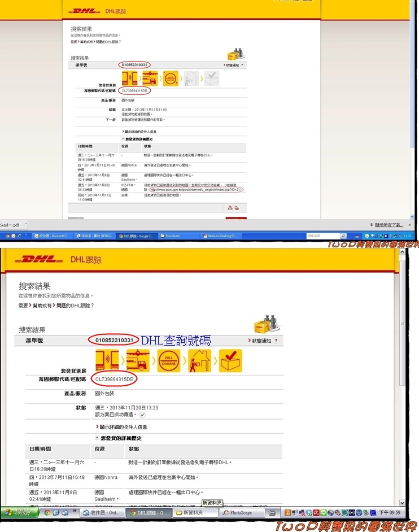Image resolution: width=419 pixels, height=532 pixels.
Task: Click tracking number 01085231033 in upper window
Action: [134, 65]
